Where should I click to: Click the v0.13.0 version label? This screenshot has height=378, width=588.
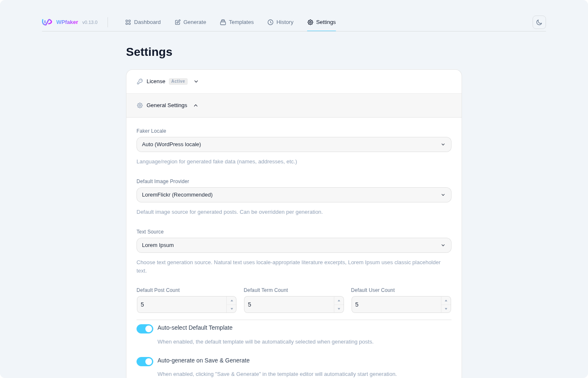click(90, 22)
